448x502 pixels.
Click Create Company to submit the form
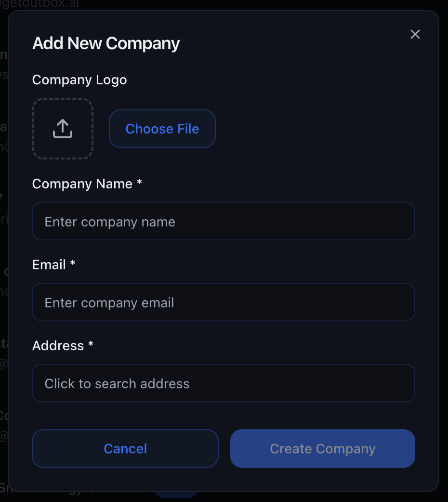pos(322,448)
